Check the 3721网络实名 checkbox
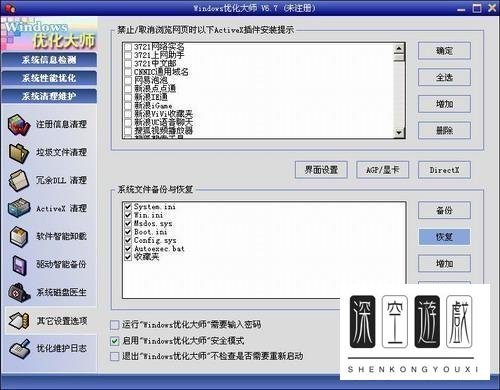Image resolution: width=500 pixels, height=390 pixels. (x=128, y=47)
